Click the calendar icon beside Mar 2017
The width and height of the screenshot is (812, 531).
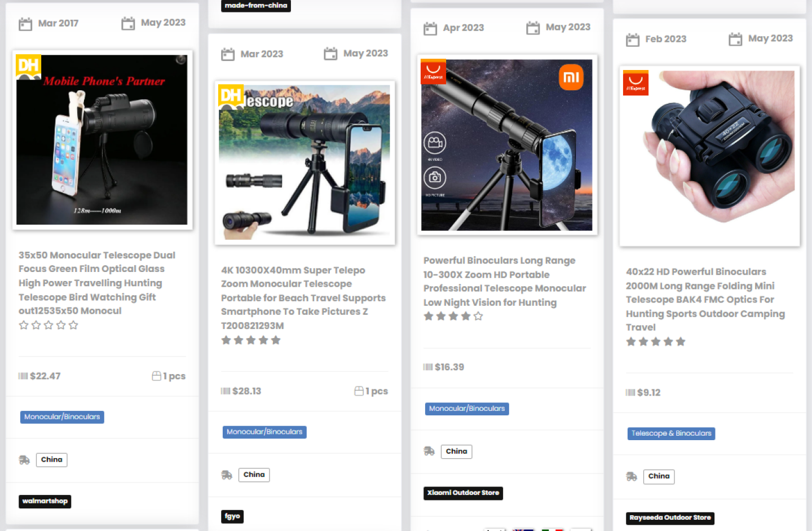point(25,24)
